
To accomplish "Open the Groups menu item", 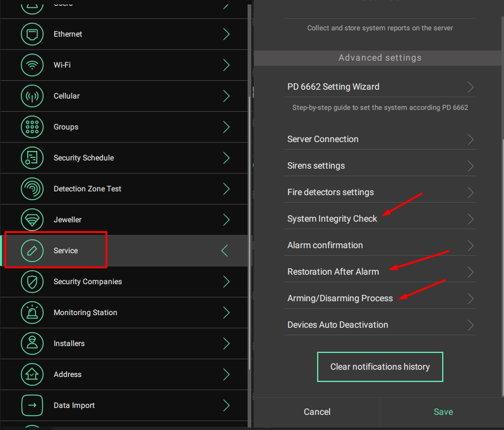I will click(124, 127).
